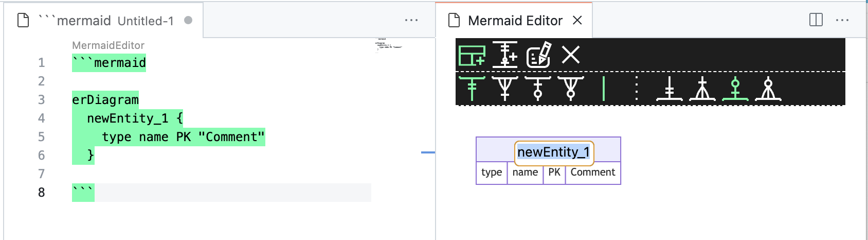Click the 'newEntity_1 {' code line
Image resolution: width=868 pixels, height=240 pixels.
[135, 118]
